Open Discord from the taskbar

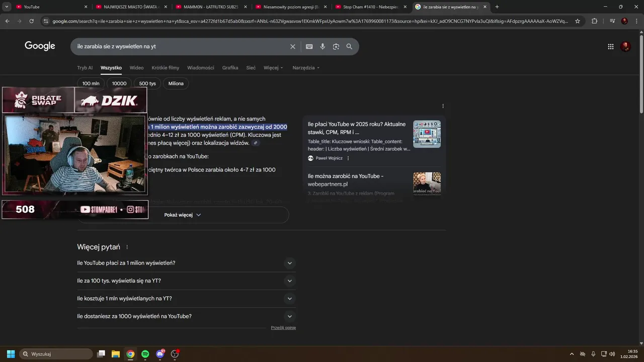tap(160, 354)
